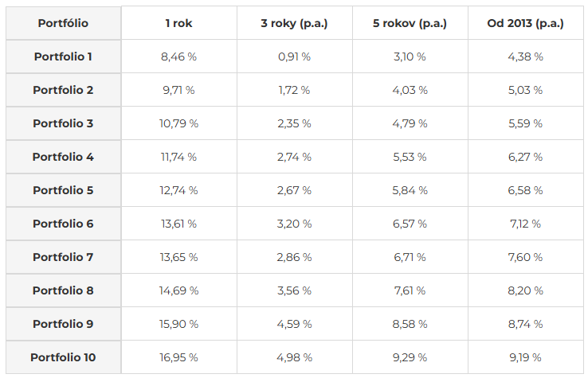Select the 0,91 % value cell
588x378 pixels.
tap(294, 57)
